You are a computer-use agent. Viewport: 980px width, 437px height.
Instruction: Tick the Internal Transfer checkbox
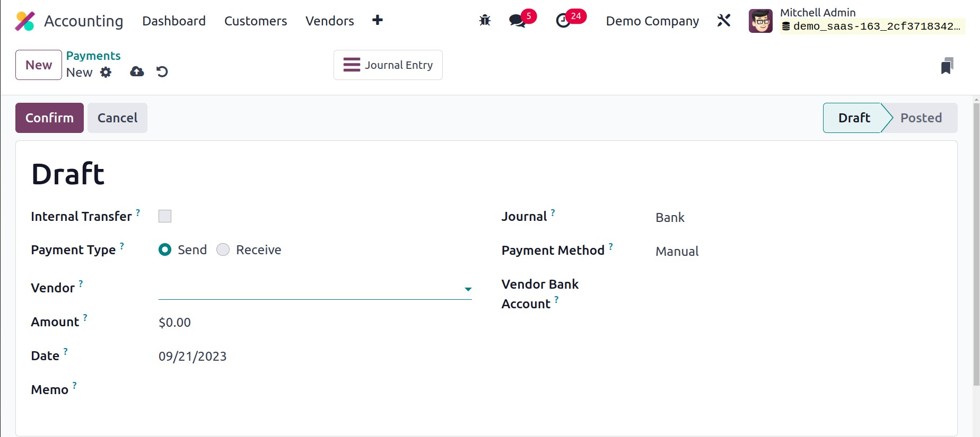[165, 216]
